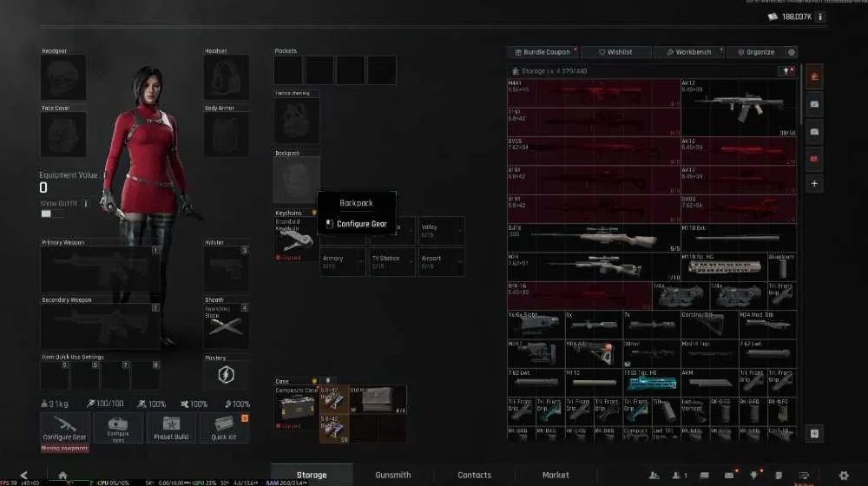
Task: Select the Composite Case item
Action: 296,407
